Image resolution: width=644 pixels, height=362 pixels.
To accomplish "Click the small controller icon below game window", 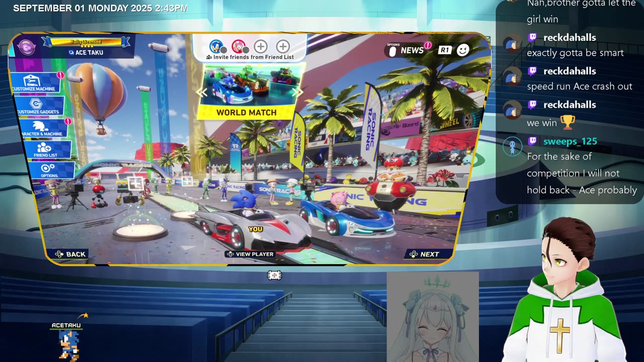I will (274, 275).
